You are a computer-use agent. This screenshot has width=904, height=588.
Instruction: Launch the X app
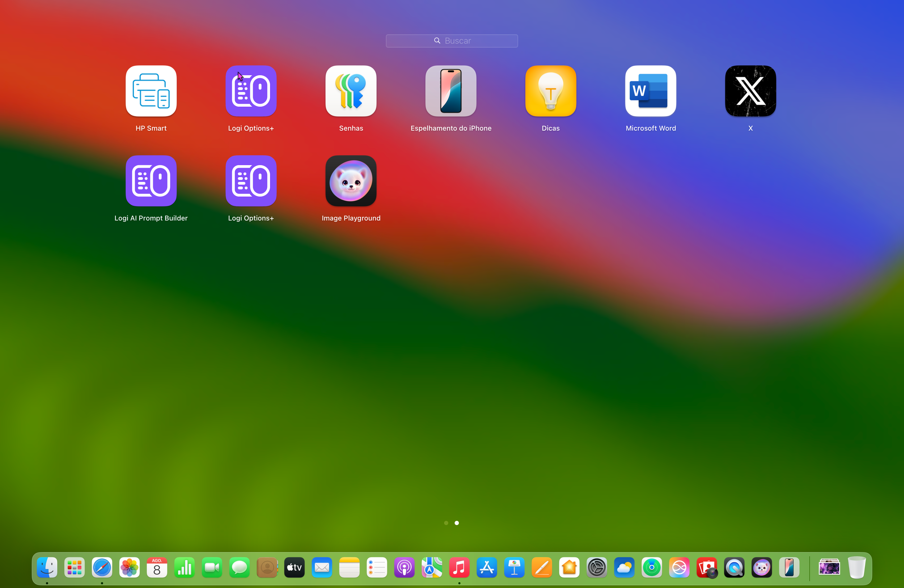(x=750, y=91)
